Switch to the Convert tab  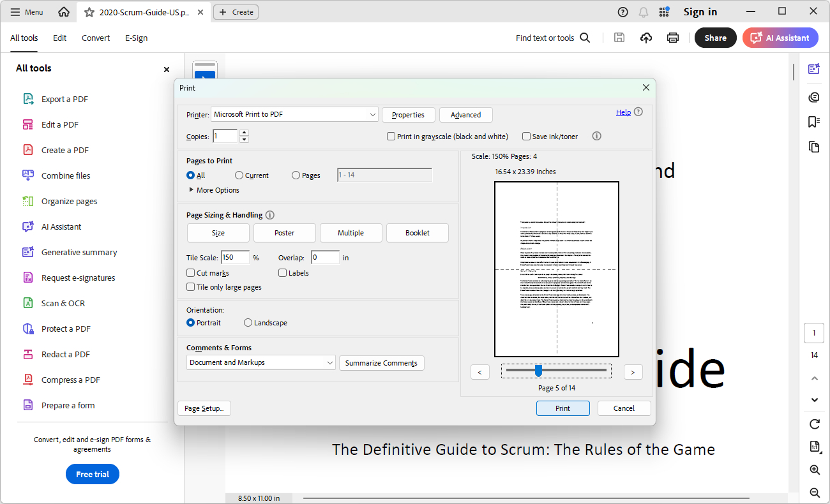click(x=96, y=38)
